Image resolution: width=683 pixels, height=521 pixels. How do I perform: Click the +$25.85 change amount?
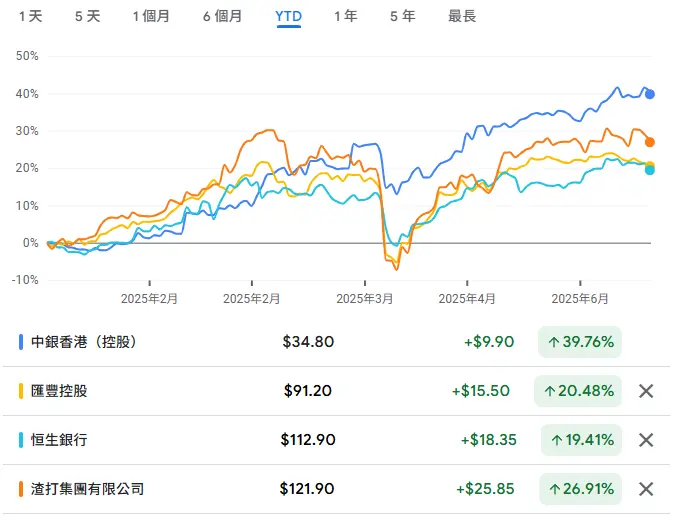tap(485, 489)
